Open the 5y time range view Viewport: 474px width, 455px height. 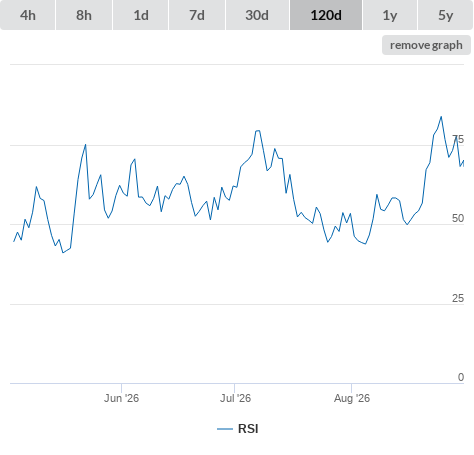[446, 15]
